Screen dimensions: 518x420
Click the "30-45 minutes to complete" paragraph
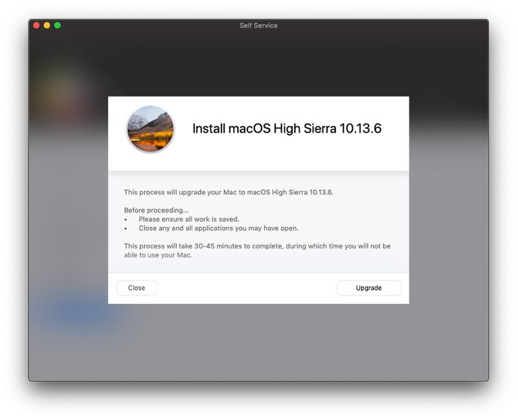tap(257, 250)
